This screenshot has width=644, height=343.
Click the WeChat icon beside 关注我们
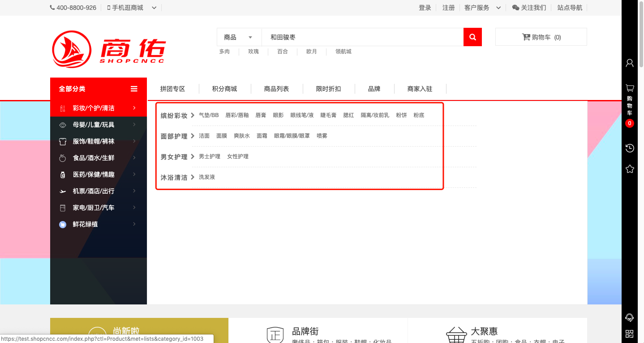tap(515, 8)
